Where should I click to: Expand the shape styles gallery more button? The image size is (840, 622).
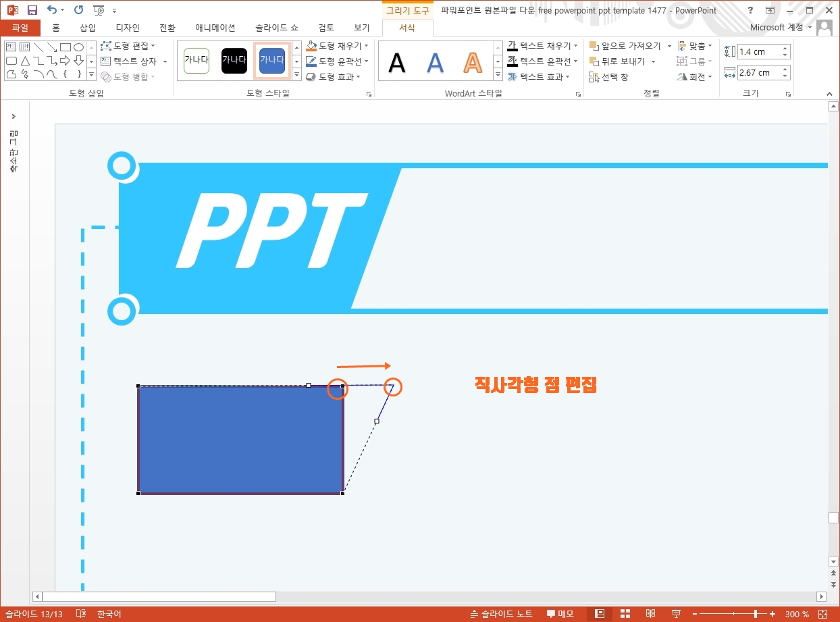(x=296, y=76)
